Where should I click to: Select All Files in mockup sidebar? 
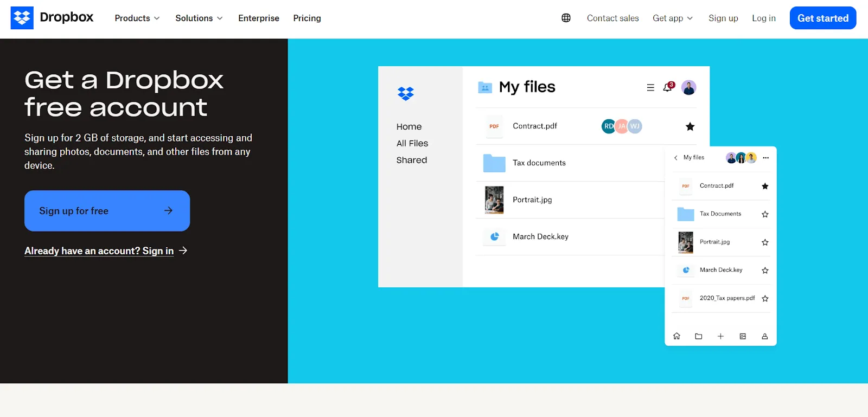click(412, 143)
